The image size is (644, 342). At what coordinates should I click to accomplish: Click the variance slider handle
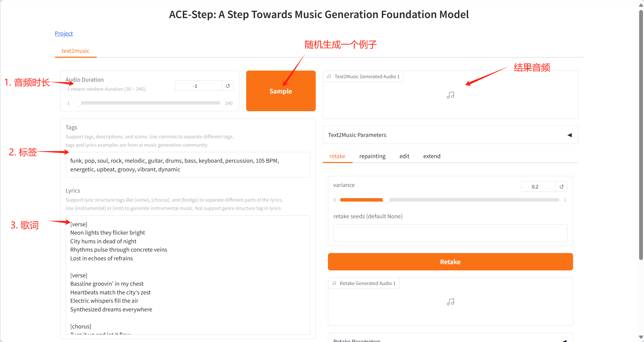pos(386,200)
